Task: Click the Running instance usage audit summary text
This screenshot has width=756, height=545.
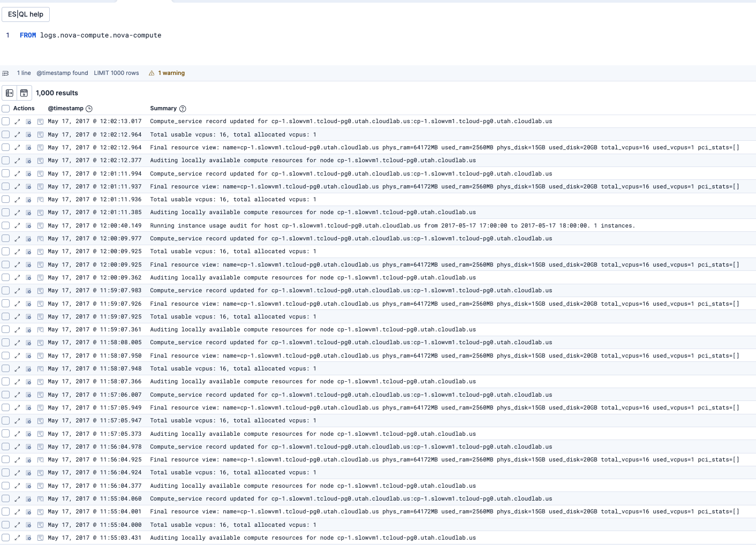Action: point(392,225)
